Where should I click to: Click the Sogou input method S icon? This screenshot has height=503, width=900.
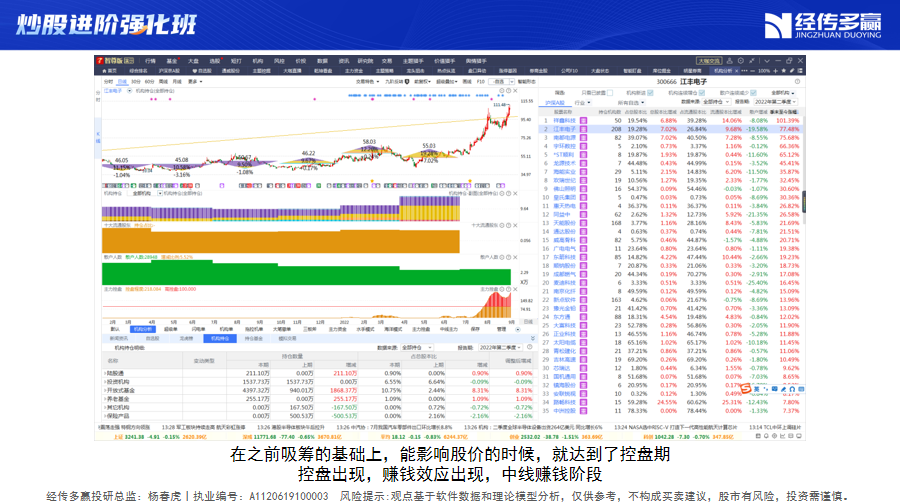(746, 389)
